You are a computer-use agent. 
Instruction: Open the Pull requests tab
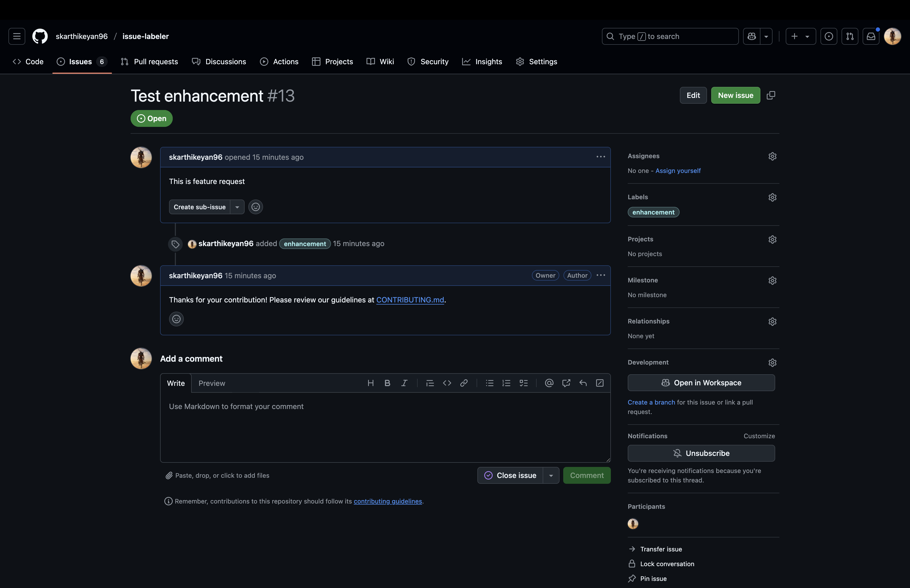149,62
